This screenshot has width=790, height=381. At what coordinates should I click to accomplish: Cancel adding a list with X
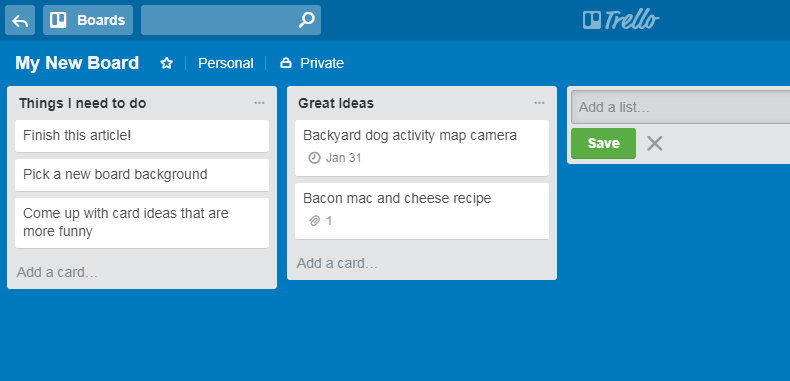[654, 144]
